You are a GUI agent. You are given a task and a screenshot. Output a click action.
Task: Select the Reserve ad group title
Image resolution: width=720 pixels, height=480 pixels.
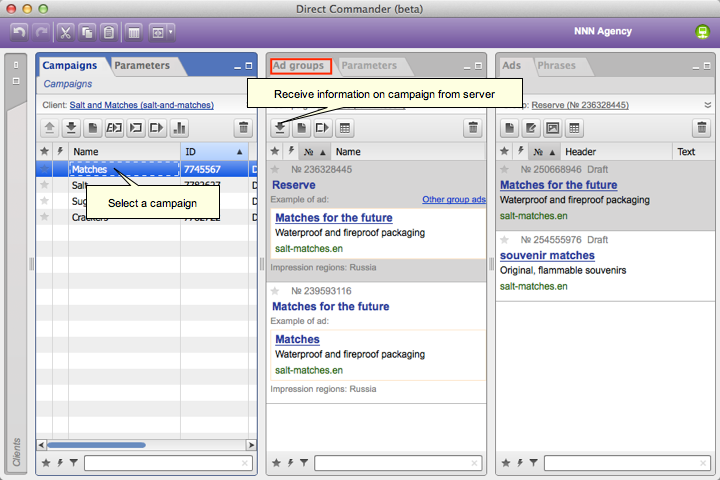point(294,185)
